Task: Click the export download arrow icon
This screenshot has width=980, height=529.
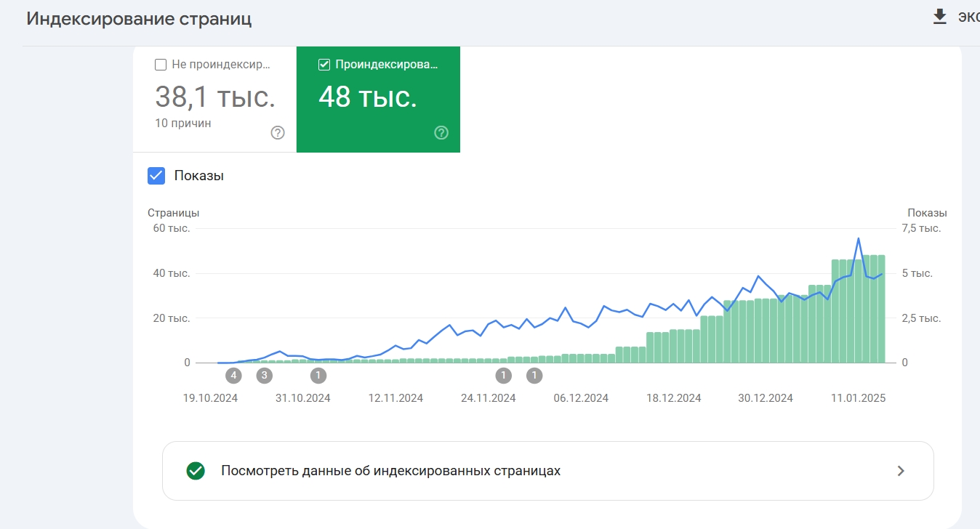Action: point(940,17)
